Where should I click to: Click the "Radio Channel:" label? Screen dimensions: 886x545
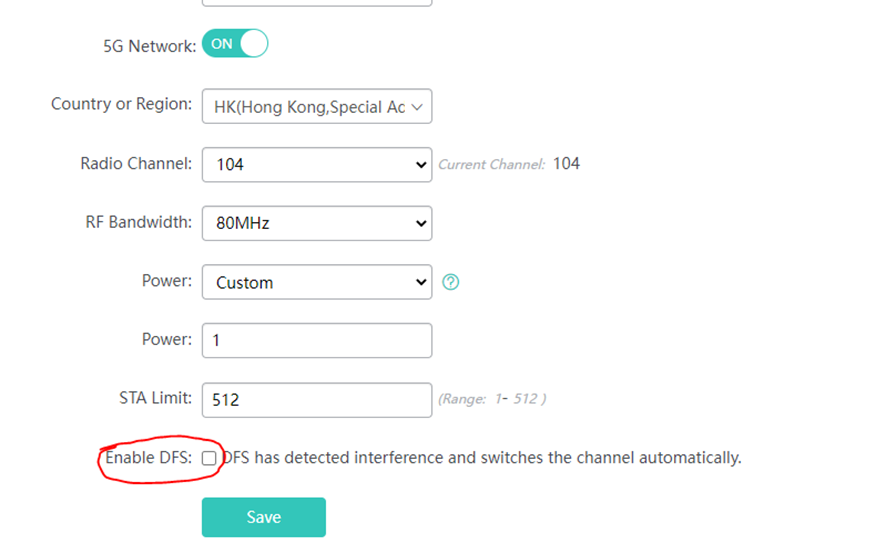(x=136, y=163)
